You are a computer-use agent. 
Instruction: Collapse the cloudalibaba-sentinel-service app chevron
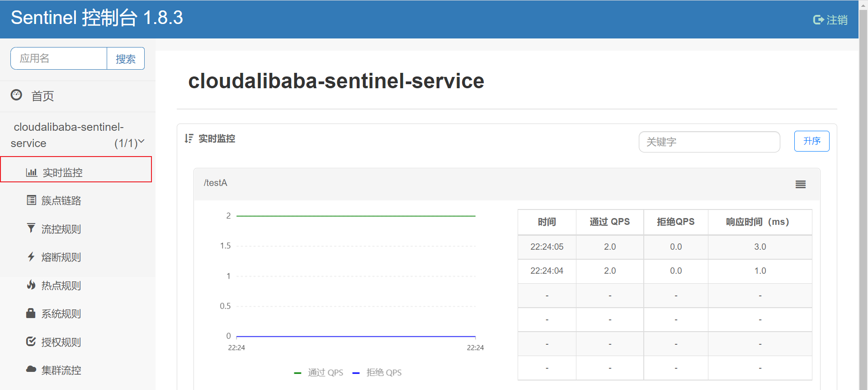pos(141,142)
